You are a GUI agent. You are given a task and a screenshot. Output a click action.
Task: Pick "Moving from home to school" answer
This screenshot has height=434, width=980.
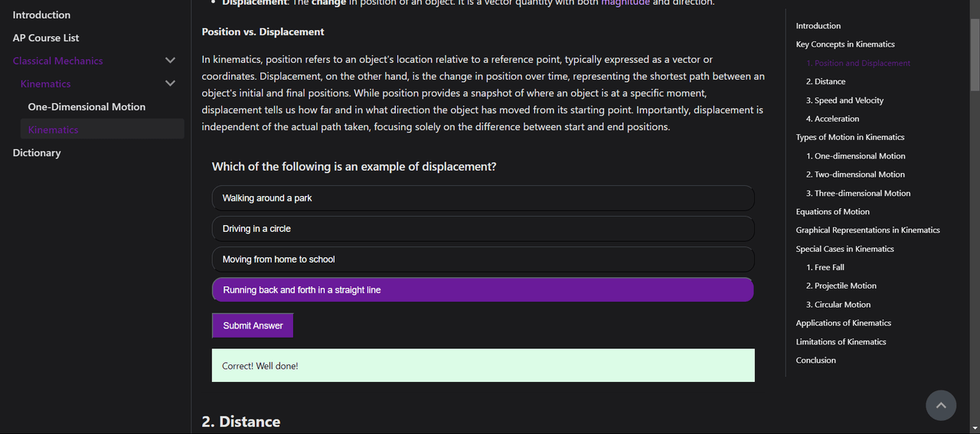[482, 259]
